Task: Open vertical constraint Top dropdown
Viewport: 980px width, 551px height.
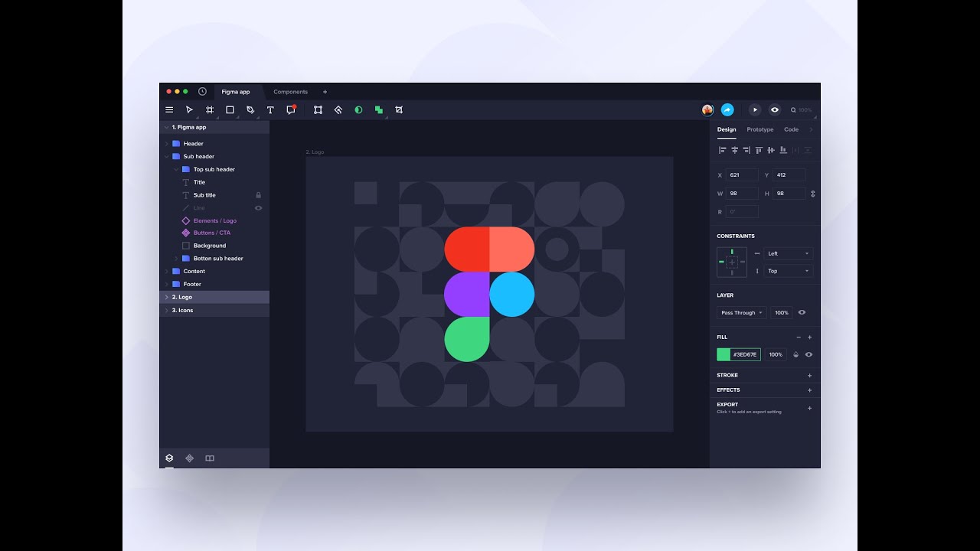Action: [x=789, y=271]
